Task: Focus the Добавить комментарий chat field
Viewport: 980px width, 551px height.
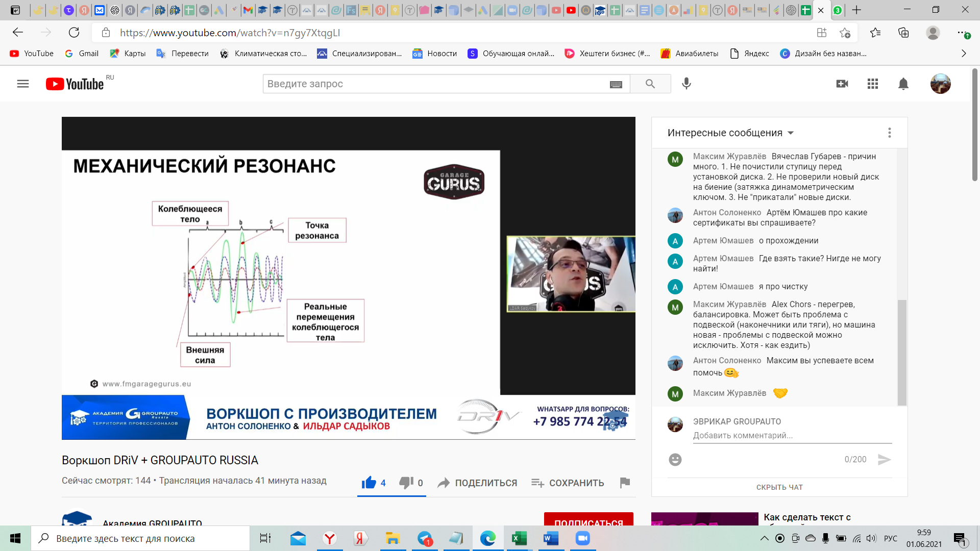Action: click(x=792, y=436)
